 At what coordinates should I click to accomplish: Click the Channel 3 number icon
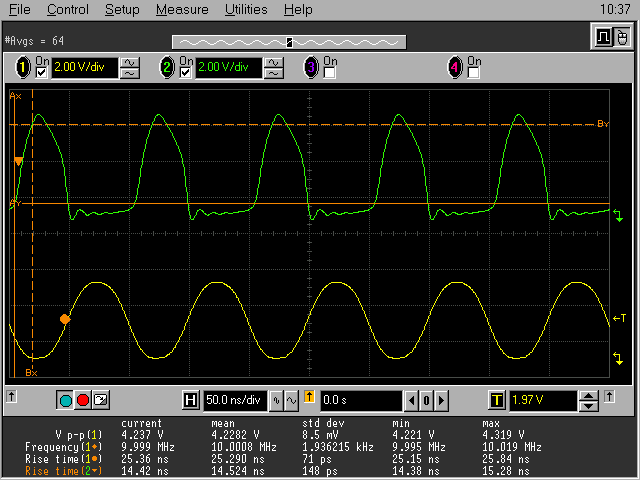[x=310, y=67]
